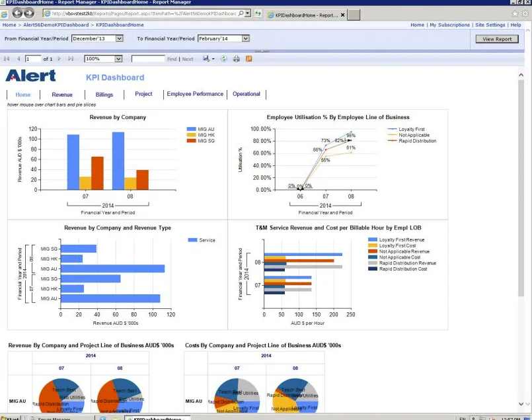Open Site Settings link
532x420 pixels.
pyautogui.click(x=490, y=24)
